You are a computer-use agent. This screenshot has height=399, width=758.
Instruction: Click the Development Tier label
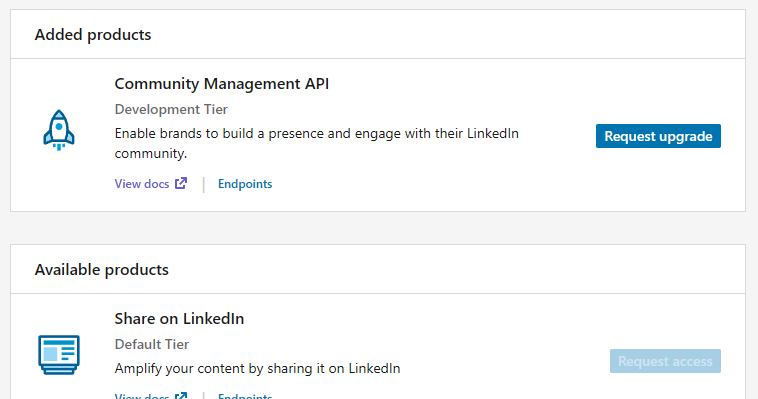pyautogui.click(x=171, y=109)
